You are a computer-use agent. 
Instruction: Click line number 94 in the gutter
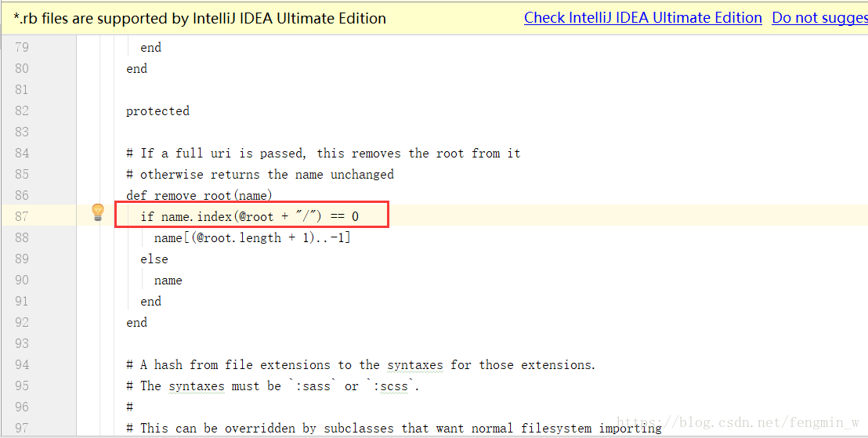point(22,364)
